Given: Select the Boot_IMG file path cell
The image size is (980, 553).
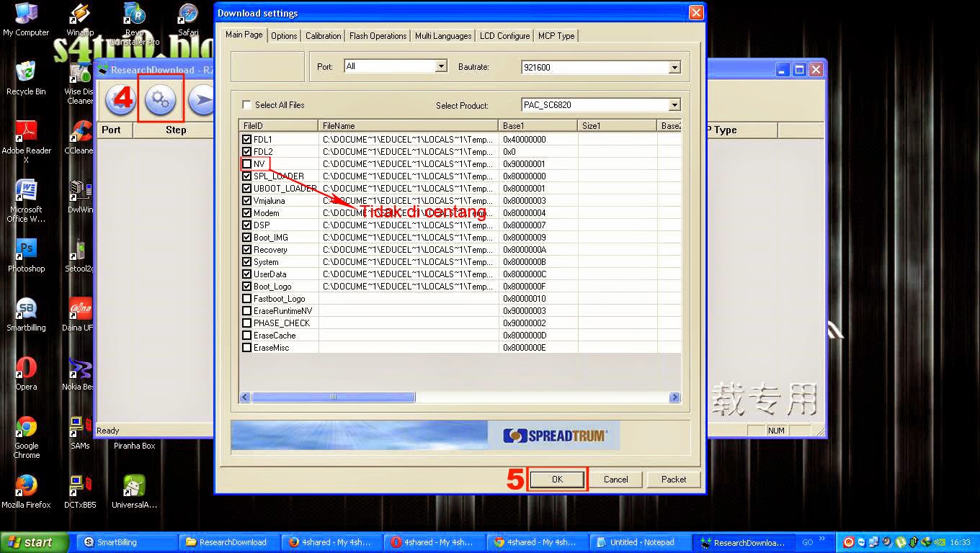Looking at the screenshot, I should (409, 238).
